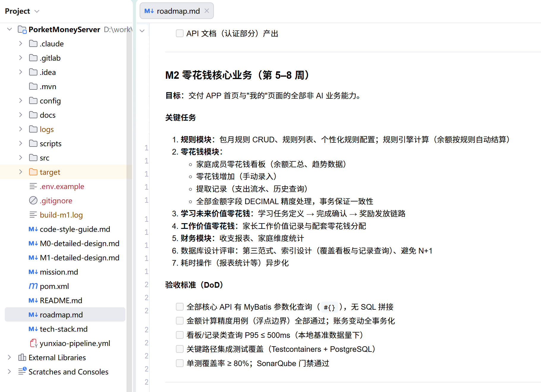The height and width of the screenshot is (392, 541).
Task: Expand the .idea folder
Action: click(20, 72)
